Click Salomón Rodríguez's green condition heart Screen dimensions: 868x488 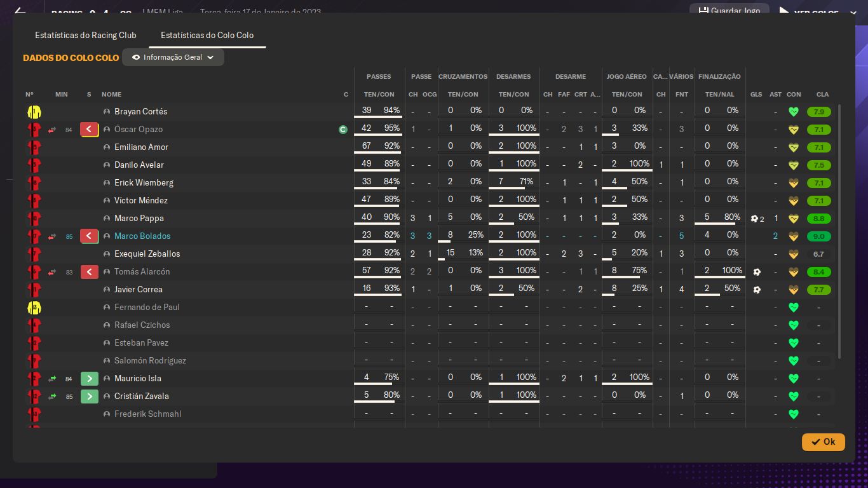tap(793, 361)
